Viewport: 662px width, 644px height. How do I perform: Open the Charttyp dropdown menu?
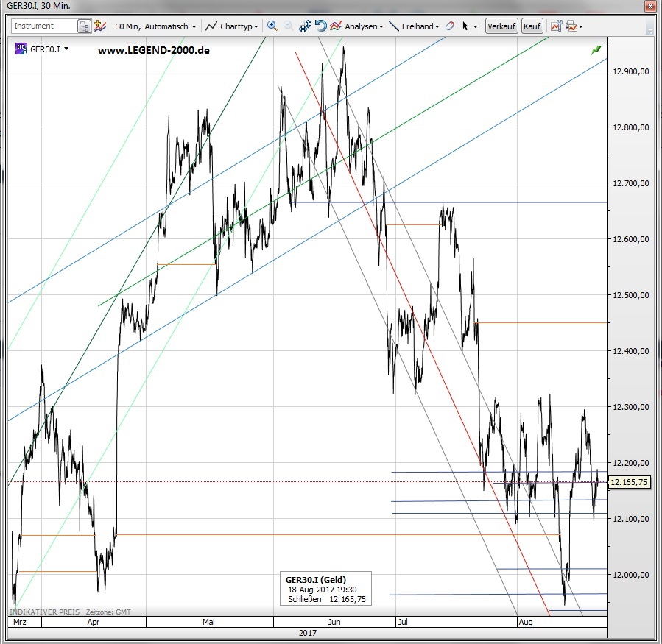click(x=231, y=26)
